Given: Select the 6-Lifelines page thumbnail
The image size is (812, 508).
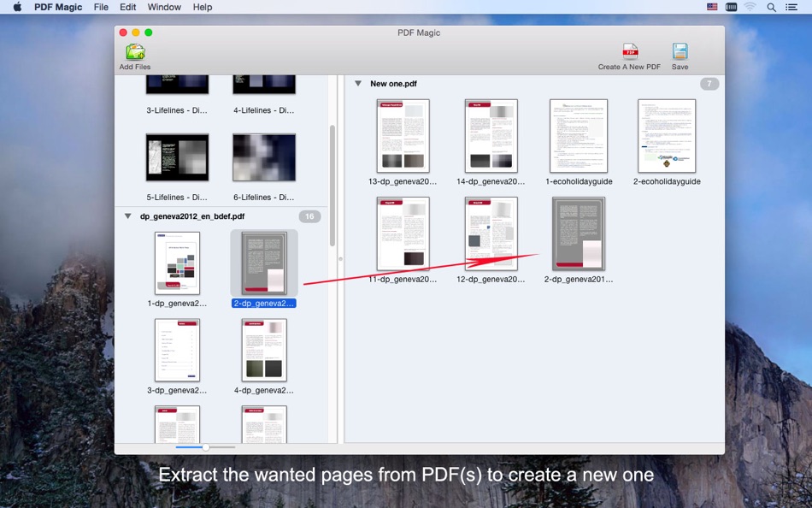Looking at the screenshot, I should coord(264,157).
